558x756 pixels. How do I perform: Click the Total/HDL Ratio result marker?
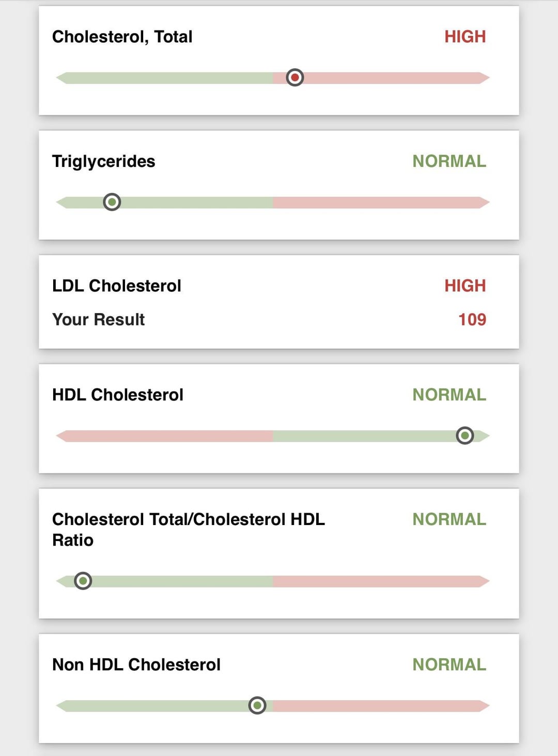click(83, 581)
